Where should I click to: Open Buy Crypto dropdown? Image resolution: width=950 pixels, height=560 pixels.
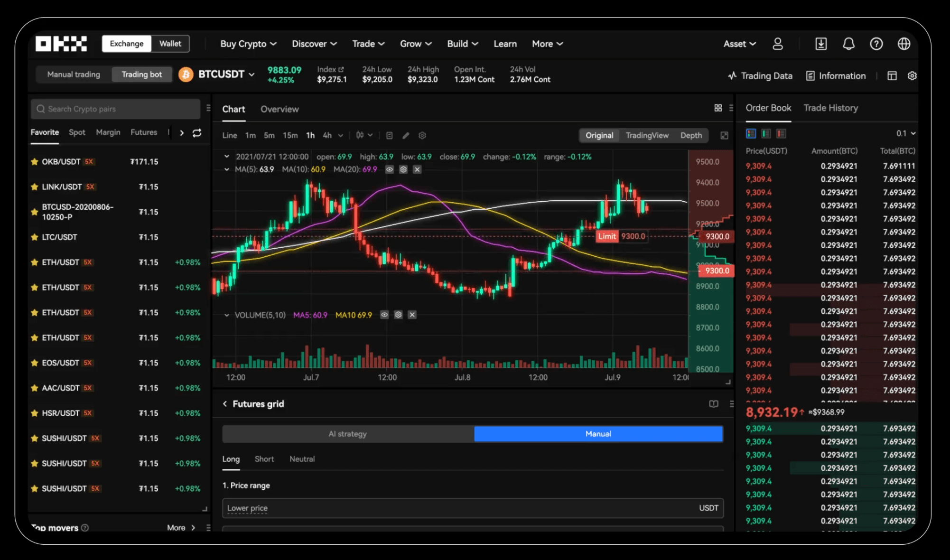pyautogui.click(x=248, y=44)
